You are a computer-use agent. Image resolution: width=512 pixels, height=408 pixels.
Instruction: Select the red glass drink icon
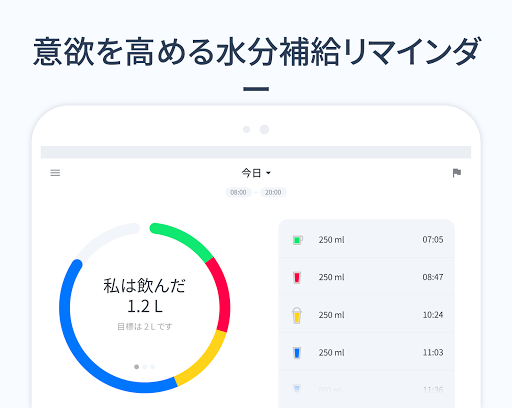pyautogui.click(x=297, y=277)
